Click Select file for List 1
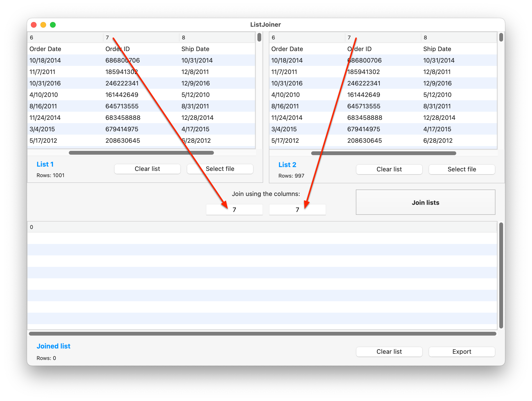Image resolution: width=532 pixels, height=401 pixels. tap(220, 169)
